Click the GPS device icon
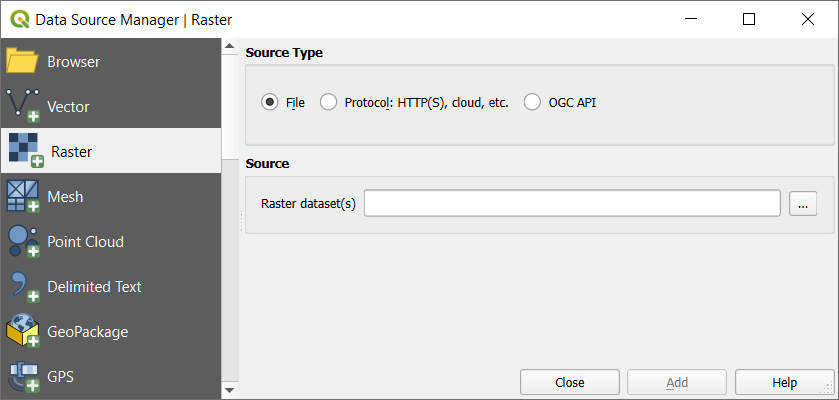The image size is (839, 400). tap(22, 377)
